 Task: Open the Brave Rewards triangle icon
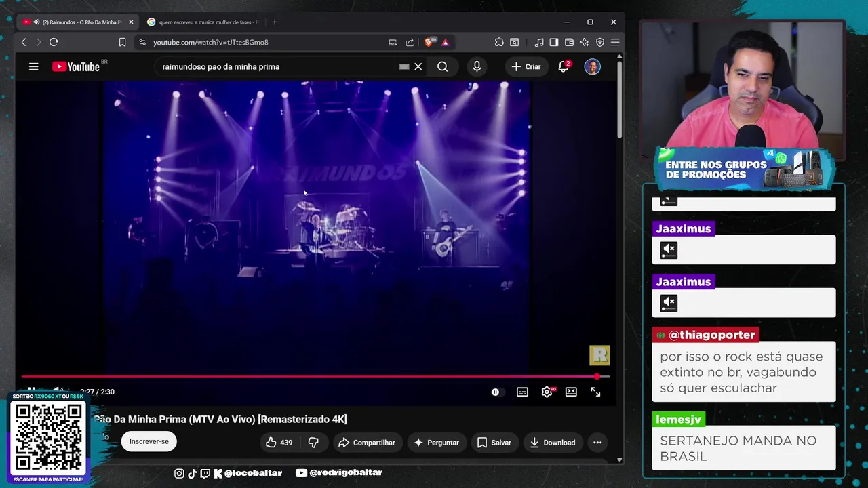[445, 42]
